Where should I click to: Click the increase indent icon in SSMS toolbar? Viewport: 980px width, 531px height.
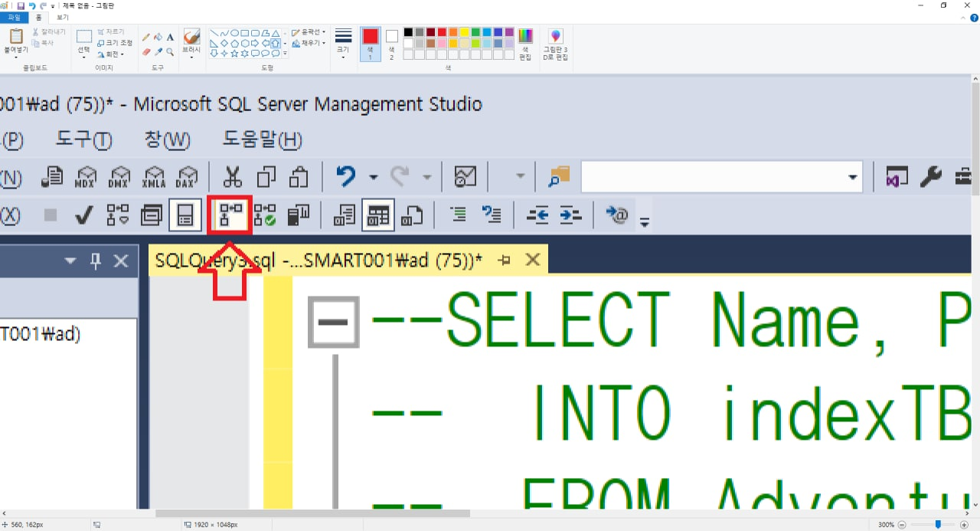571,216
